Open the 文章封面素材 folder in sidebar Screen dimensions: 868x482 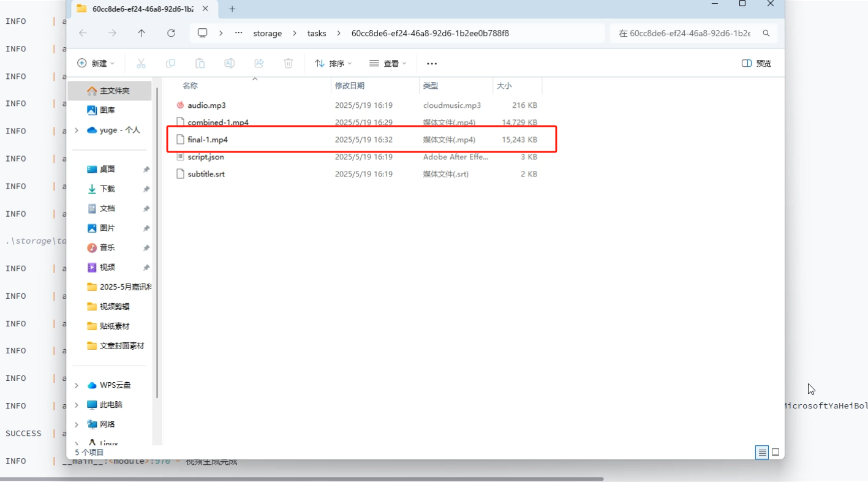coord(116,345)
